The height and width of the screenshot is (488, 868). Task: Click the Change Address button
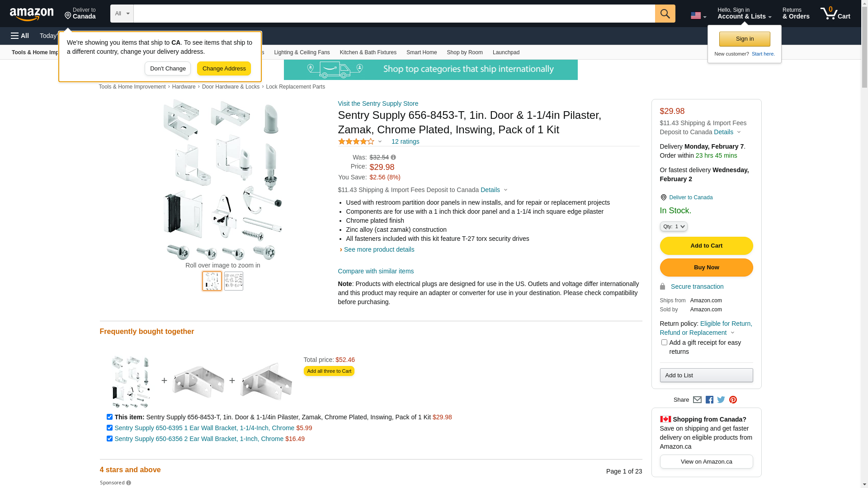[x=224, y=69]
